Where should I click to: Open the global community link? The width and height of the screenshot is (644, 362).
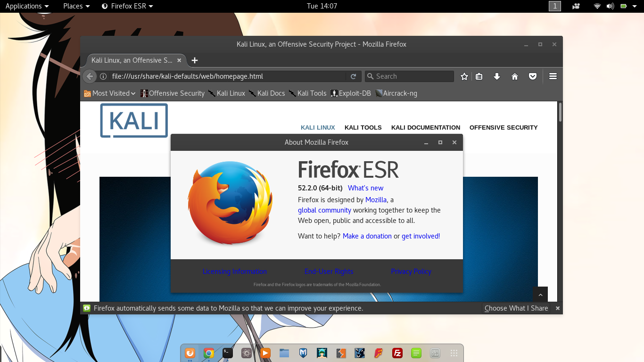[x=324, y=210]
